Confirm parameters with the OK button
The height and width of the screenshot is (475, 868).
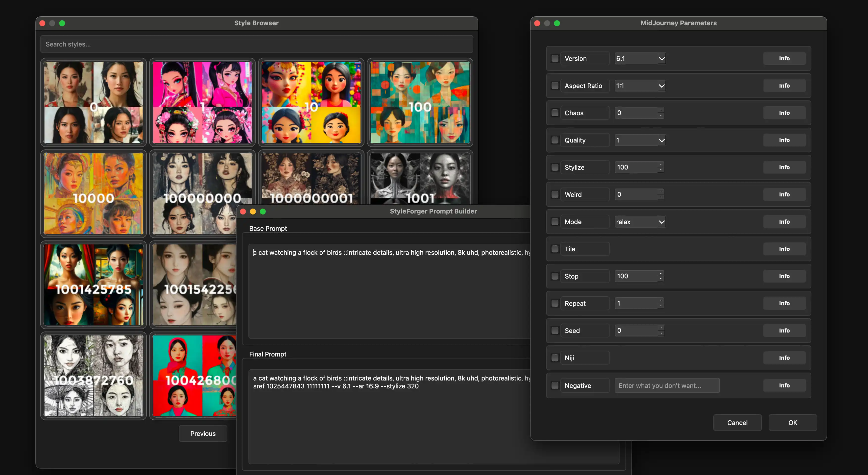point(793,423)
